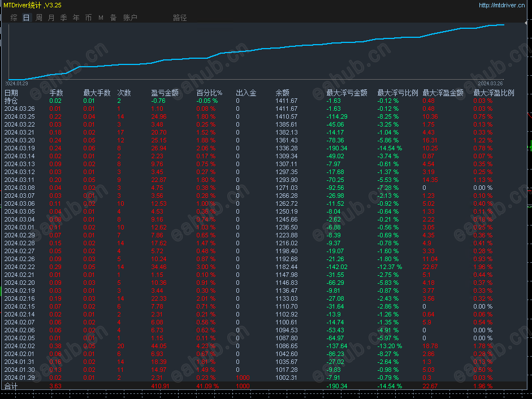Click the 百分比% column header

(209, 93)
